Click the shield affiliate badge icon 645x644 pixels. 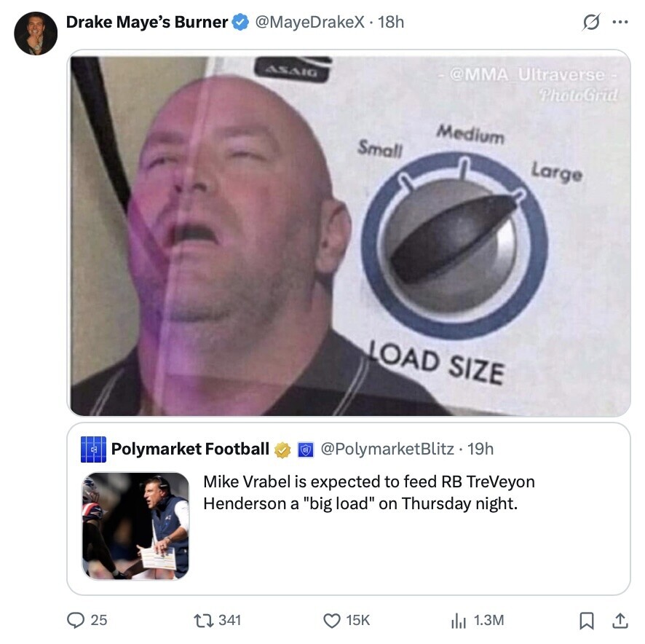click(306, 449)
